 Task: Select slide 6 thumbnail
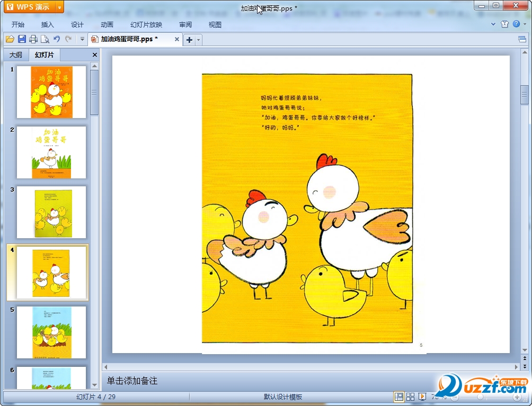pos(51,377)
